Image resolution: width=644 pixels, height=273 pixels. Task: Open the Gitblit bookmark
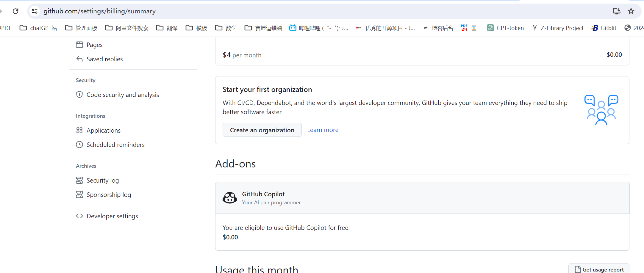[x=604, y=28]
